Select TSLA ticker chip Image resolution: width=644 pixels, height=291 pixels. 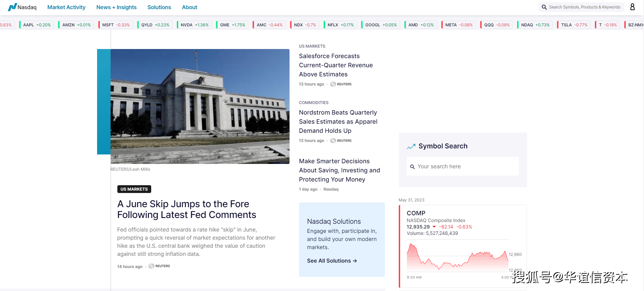click(x=574, y=25)
